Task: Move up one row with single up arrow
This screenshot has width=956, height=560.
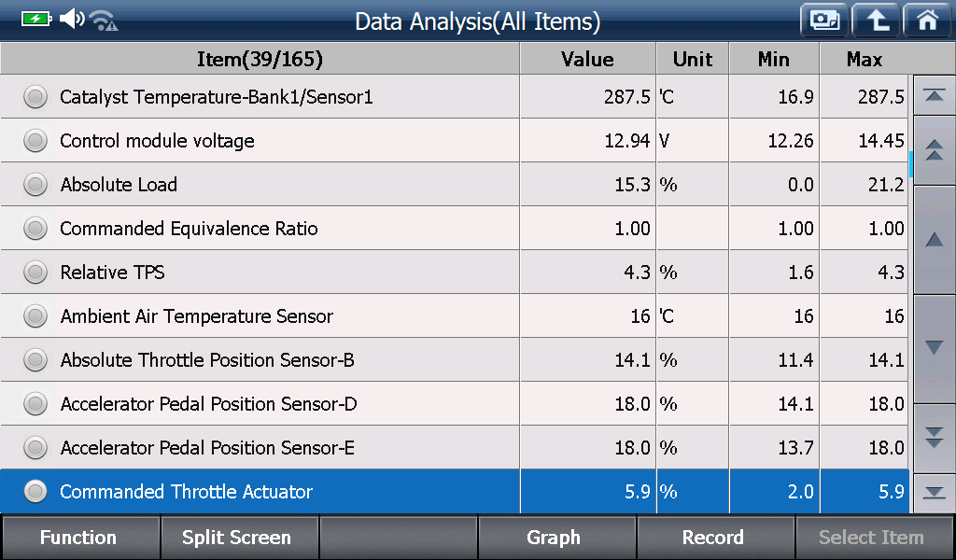Action: pos(934,240)
